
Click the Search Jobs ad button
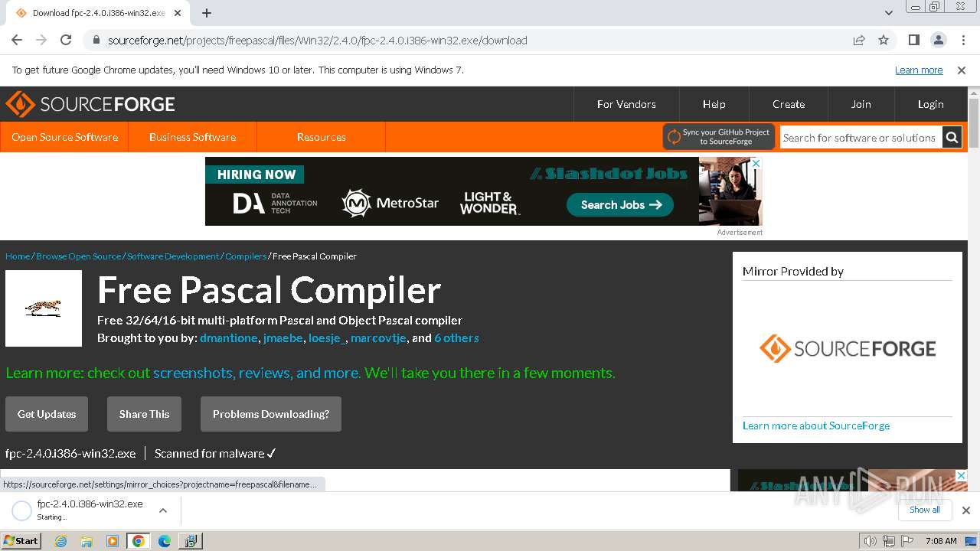point(620,204)
